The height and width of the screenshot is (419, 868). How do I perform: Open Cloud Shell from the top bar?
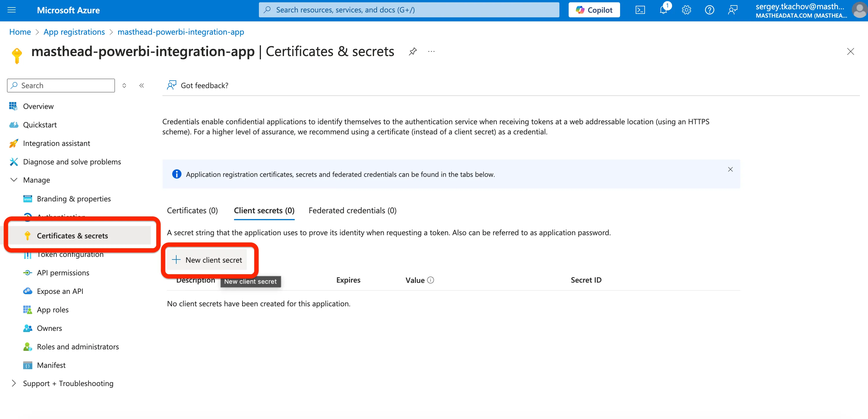point(640,10)
